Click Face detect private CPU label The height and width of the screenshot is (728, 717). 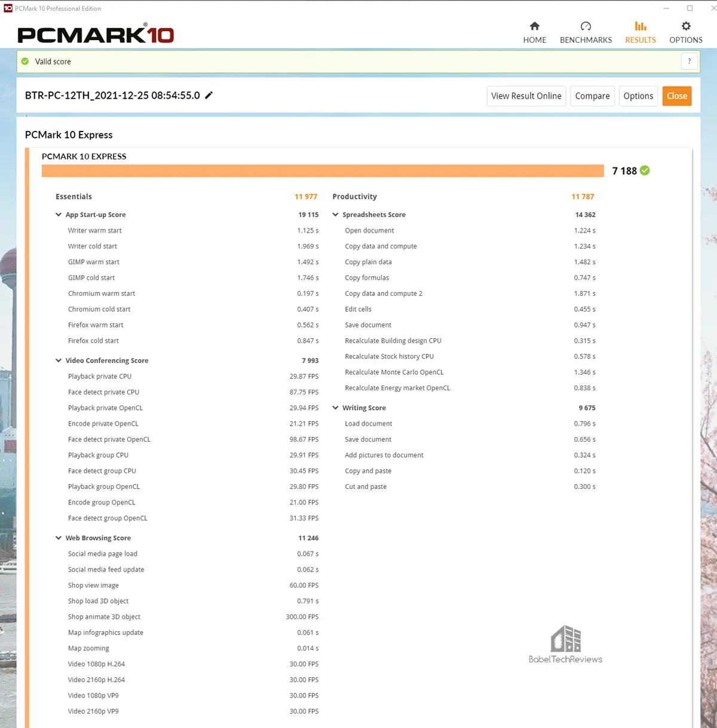point(103,392)
